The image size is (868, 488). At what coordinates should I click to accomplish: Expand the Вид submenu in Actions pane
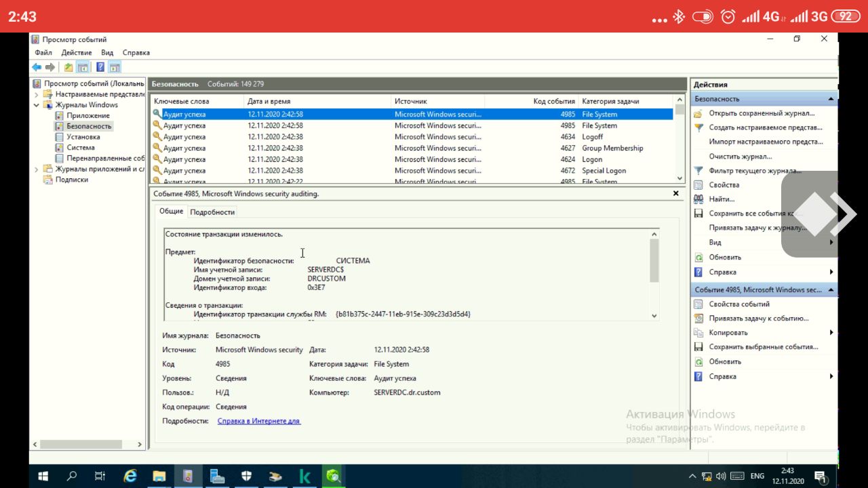[831, 243]
